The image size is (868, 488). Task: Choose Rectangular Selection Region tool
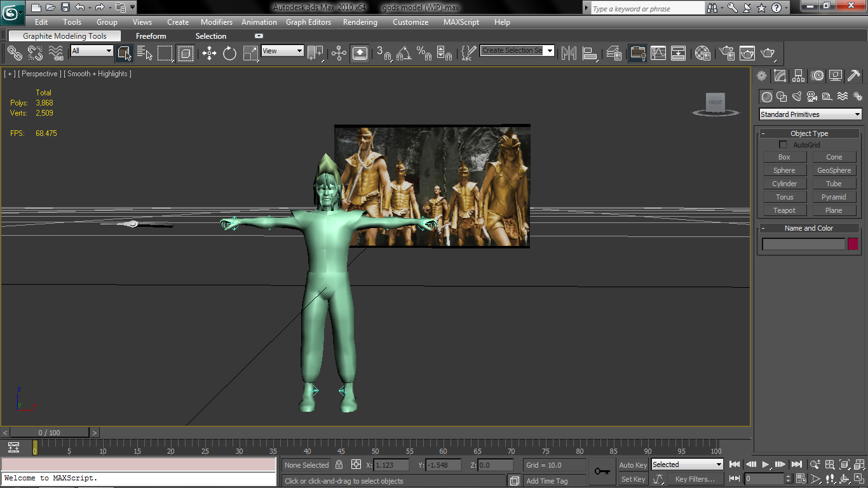(165, 53)
